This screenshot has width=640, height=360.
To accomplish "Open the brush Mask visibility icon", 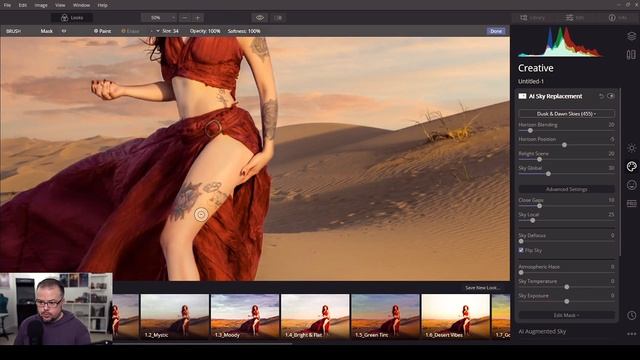I will click(64, 31).
